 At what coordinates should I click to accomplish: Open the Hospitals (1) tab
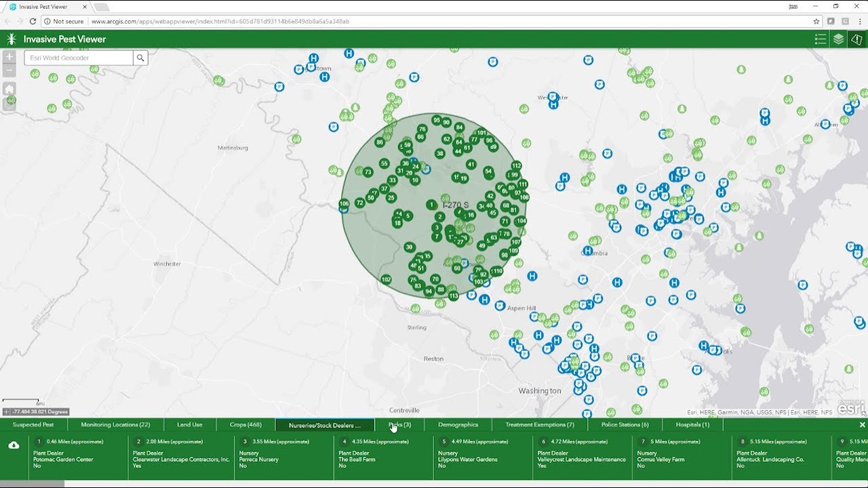click(x=692, y=425)
